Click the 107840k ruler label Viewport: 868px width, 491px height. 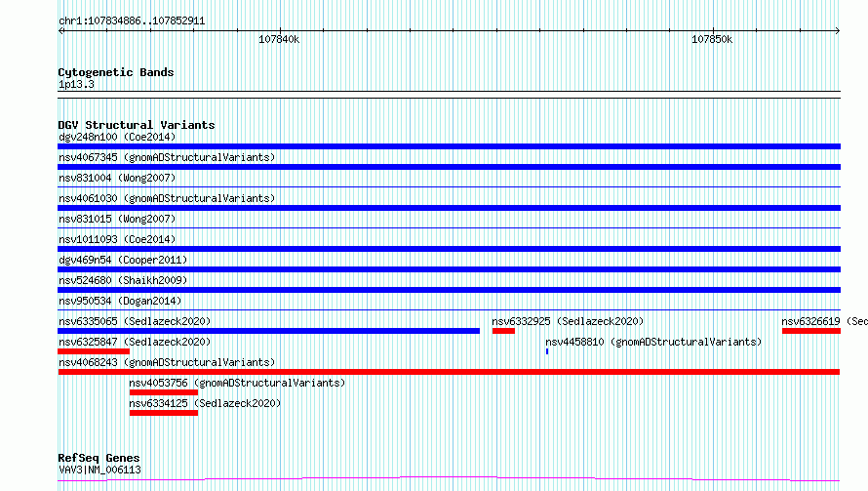279,39
